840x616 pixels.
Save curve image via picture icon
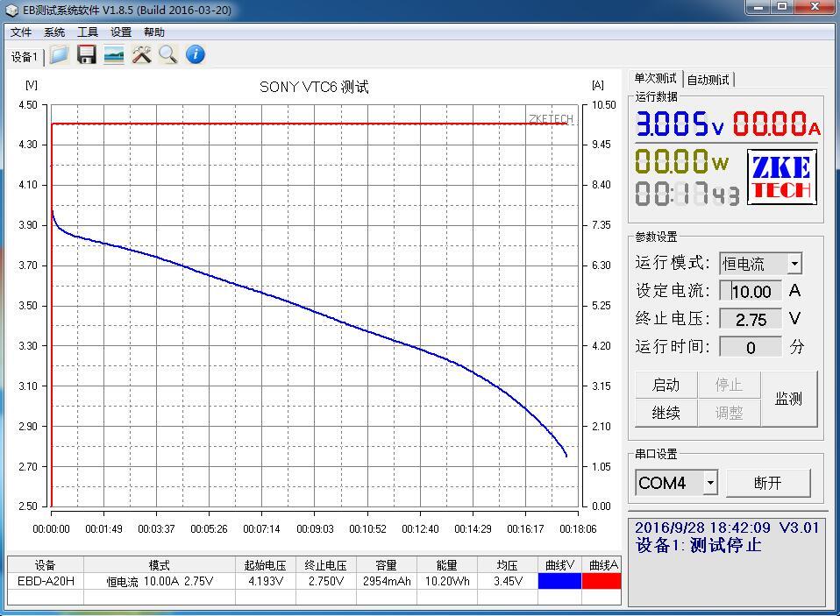[x=114, y=54]
